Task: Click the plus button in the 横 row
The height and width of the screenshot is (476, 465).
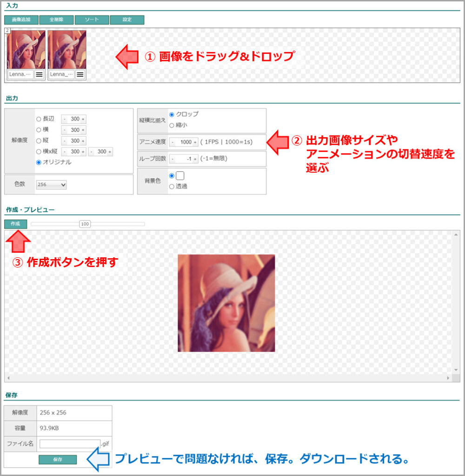Action: coord(83,130)
